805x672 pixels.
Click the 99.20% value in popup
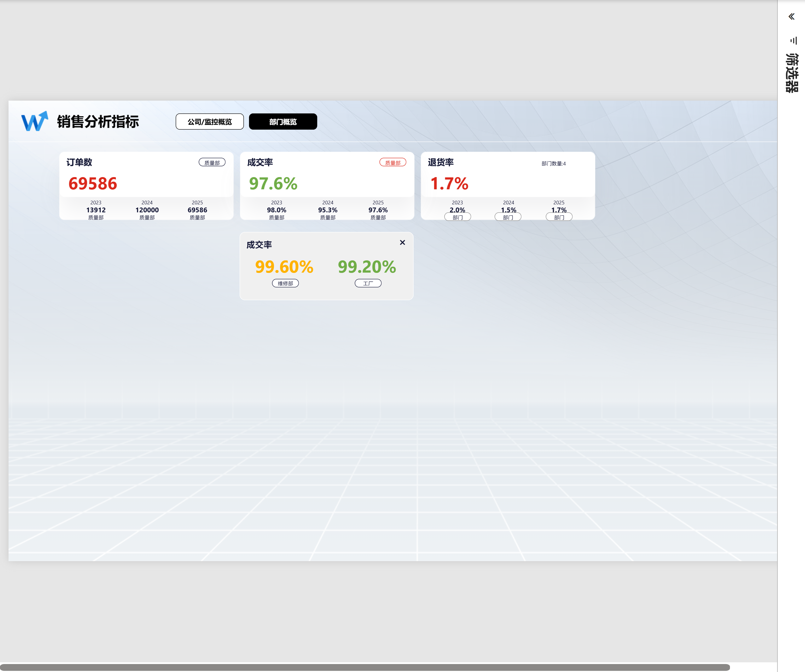367,267
